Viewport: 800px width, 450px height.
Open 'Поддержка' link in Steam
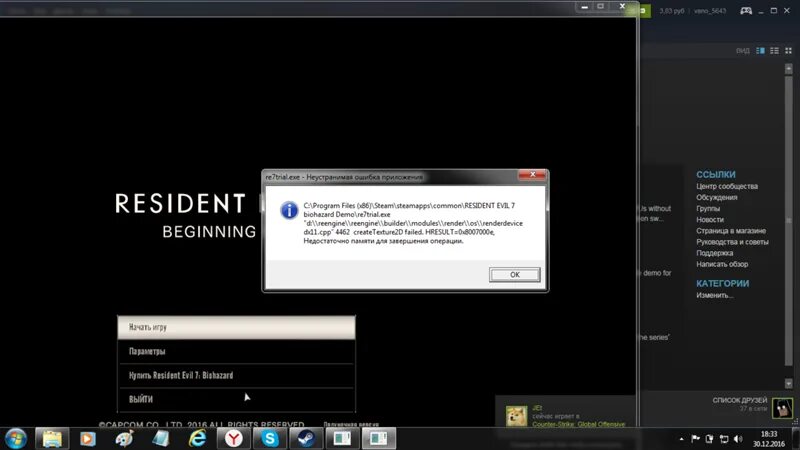[x=714, y=253]
